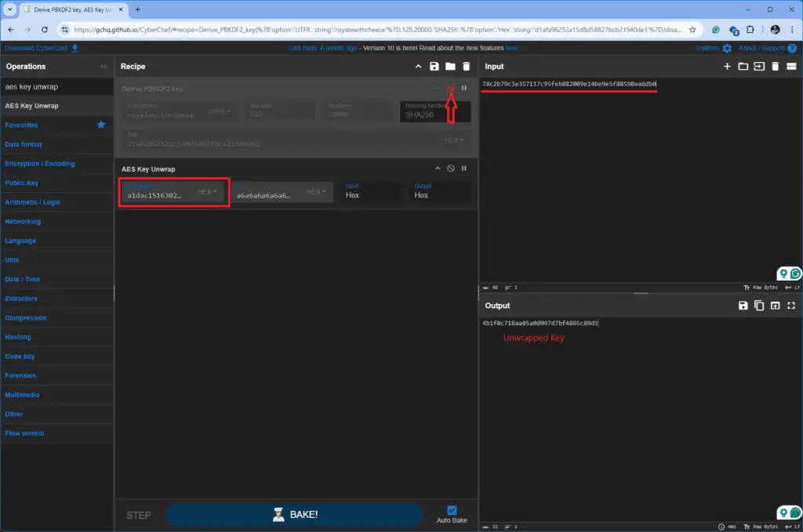Save the current recipe
Screen dimensions: 803x532
tap(434, 67)
